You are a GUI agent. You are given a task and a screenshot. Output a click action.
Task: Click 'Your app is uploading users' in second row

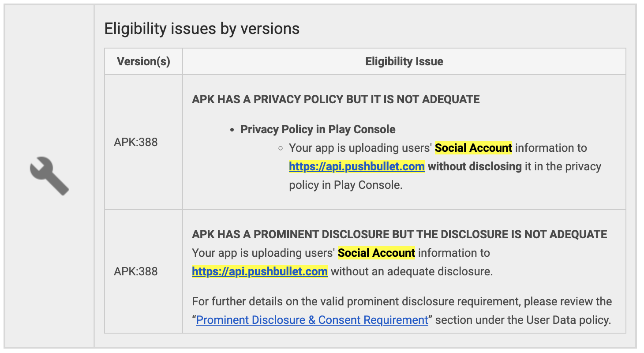pos(264,253)
